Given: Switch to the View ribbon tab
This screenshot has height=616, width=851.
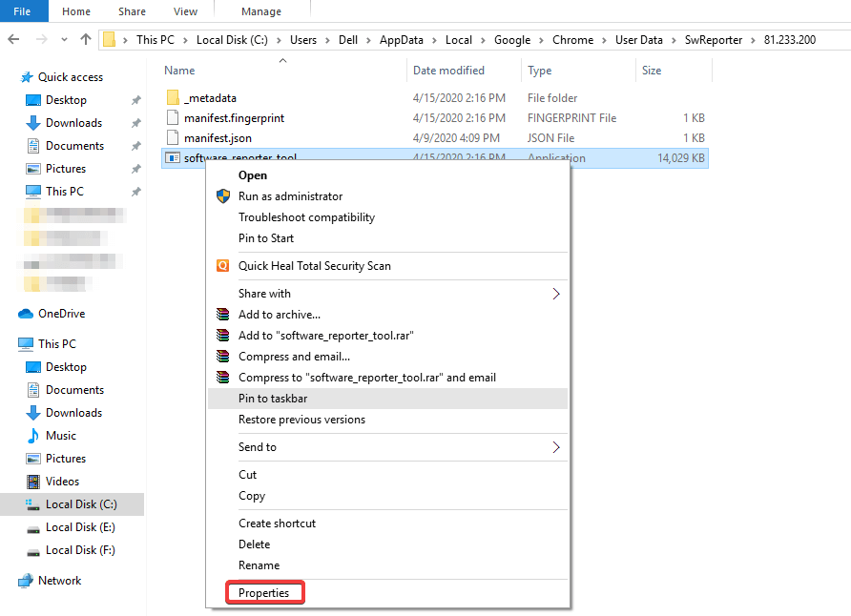Looking at the screenshot, I should point(185,10).
